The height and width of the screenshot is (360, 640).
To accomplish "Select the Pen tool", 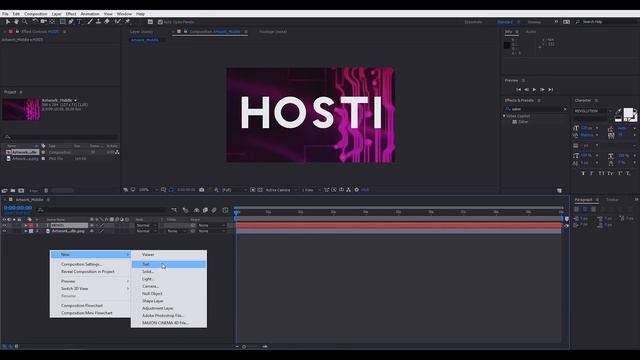I will pyautogui.click(x=71, y=22).
